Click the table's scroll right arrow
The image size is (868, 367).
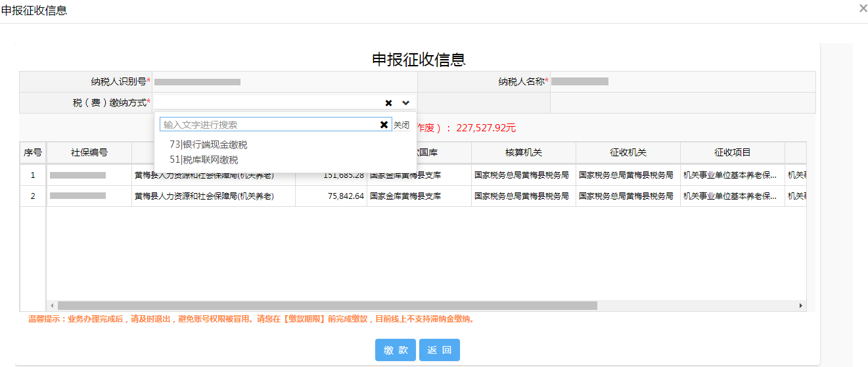pos(800,306)
